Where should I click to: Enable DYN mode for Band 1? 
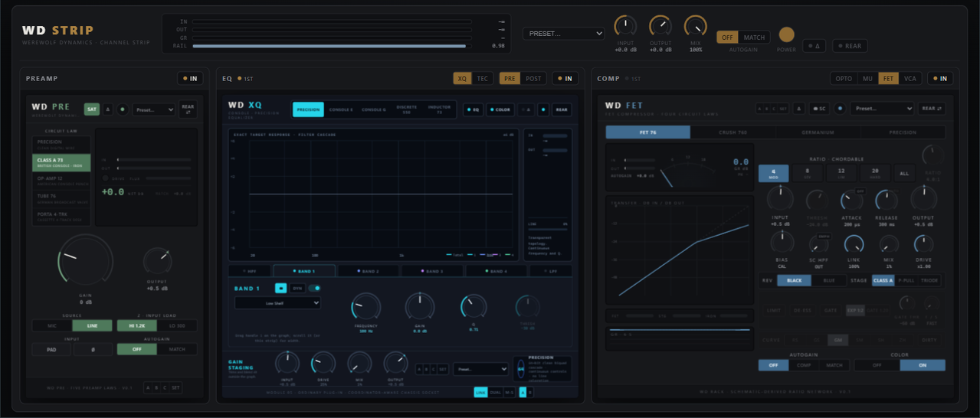(297, 288)
